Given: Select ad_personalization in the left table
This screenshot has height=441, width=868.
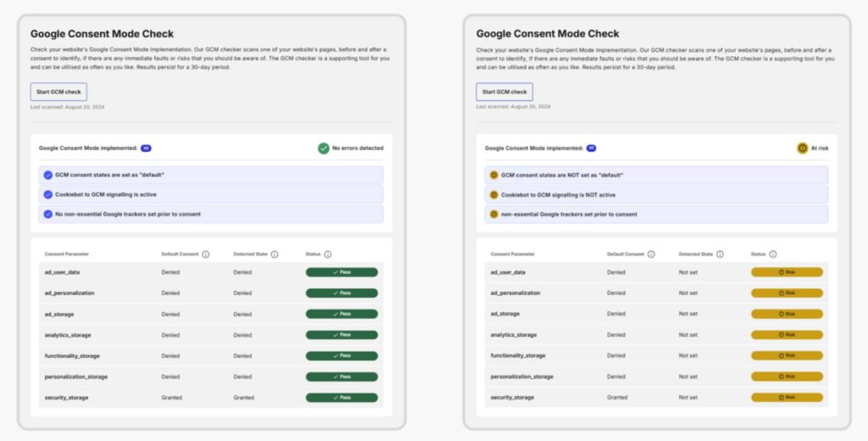Looking at the screenshot, I should [x=70, y=293].
